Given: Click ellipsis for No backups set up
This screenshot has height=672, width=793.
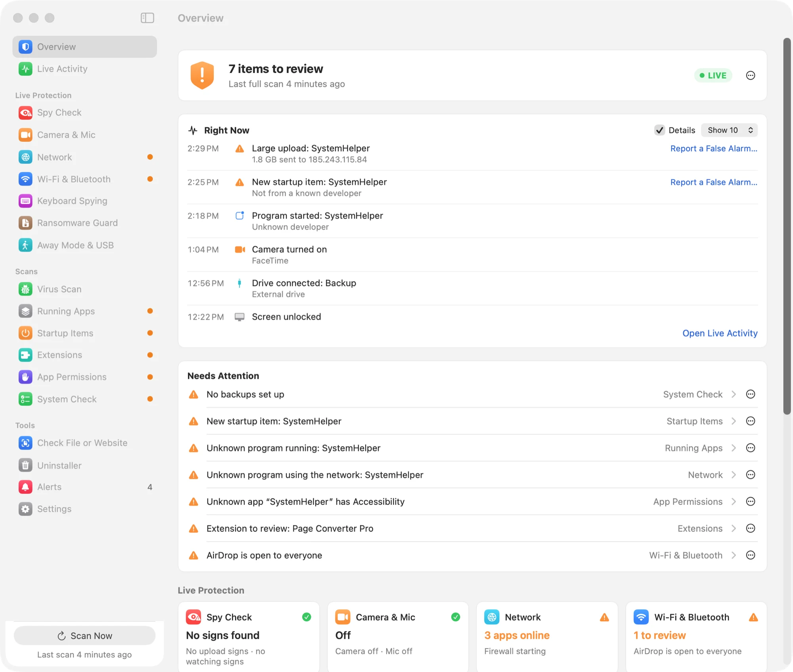Looking at the screenshot, I should click(750, 394).
